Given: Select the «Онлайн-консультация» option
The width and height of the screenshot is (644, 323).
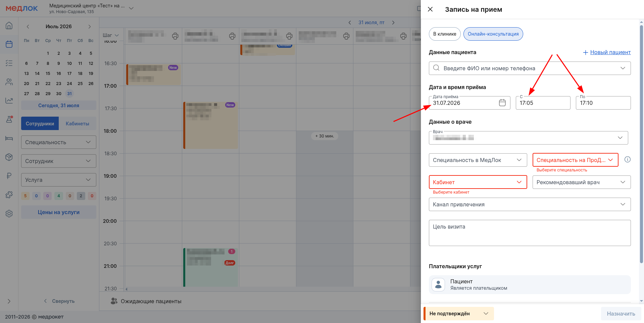Looking at the screenshot, I should [x=493, y=34].
